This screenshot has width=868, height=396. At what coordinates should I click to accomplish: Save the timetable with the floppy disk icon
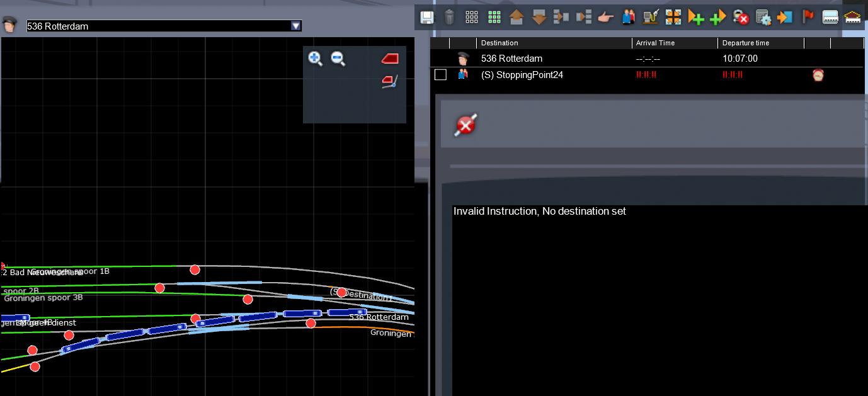tap(426, 17)
